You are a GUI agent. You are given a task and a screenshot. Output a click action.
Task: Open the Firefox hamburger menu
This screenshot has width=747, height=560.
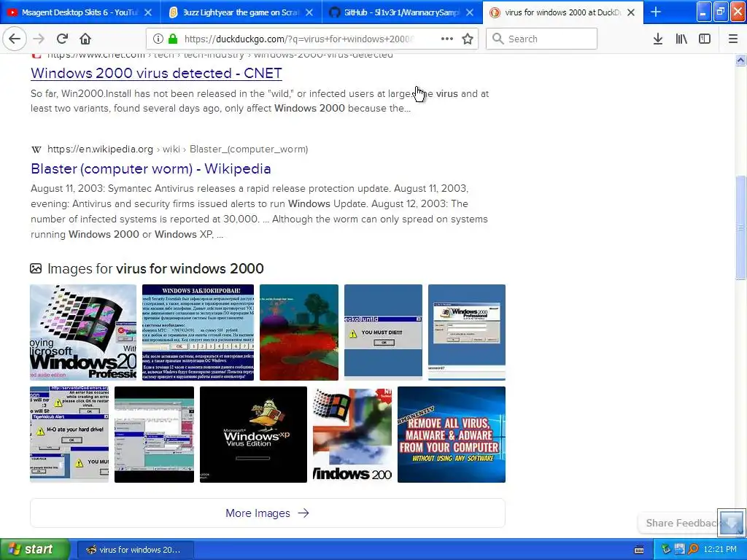[733, 39]
